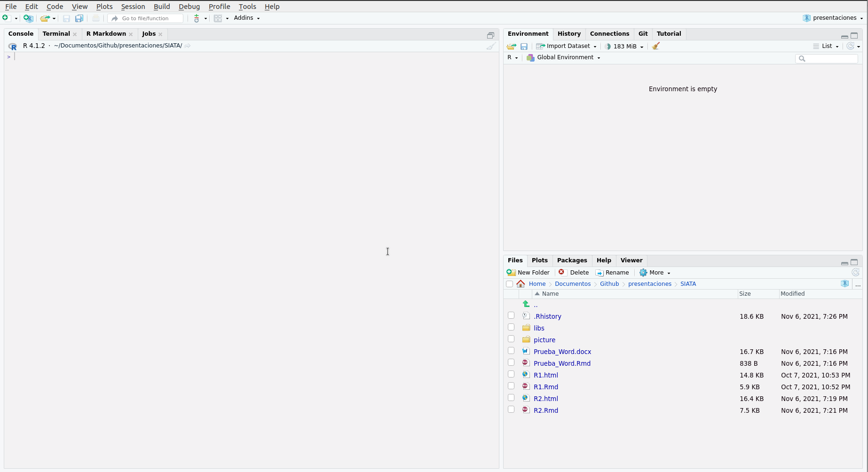Open the R2.html file link
Screen dimensions: 868x472
pyautogui.click(x=546, y=399)
